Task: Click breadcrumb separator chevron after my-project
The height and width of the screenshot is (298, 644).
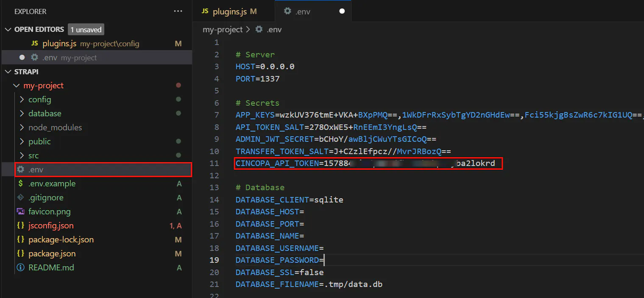Action: 248,29
